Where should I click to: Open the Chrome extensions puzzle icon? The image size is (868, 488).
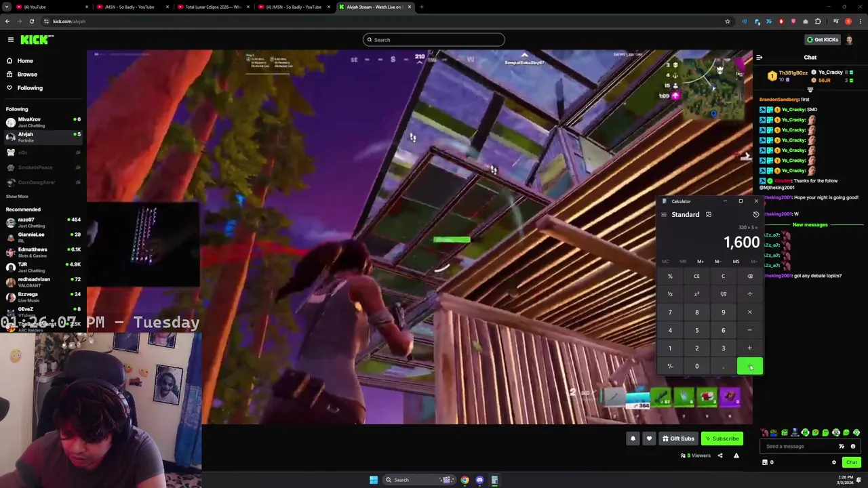coord(818,21)
